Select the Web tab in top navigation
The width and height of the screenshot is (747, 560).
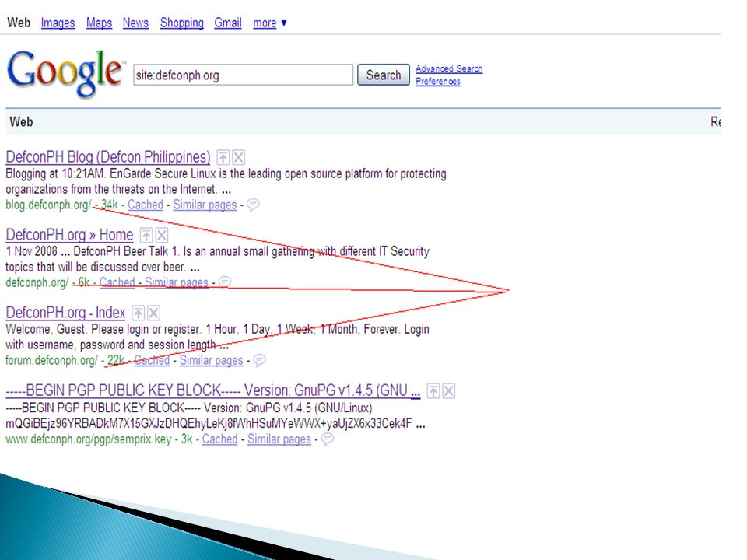coord(19,23)
